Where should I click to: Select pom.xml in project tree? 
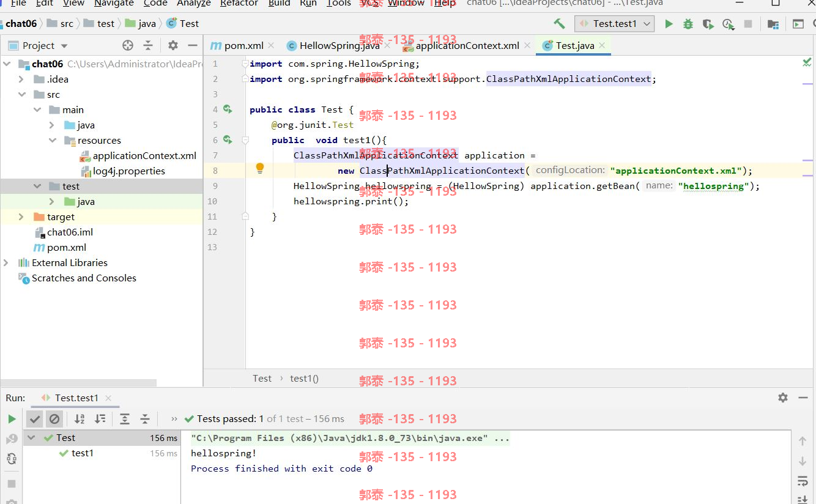point(66,247)
